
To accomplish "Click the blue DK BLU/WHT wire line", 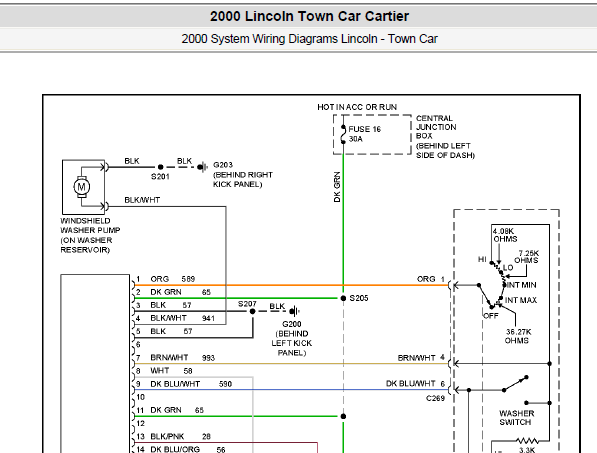I will pyautogui.click(x=292, y=390).
